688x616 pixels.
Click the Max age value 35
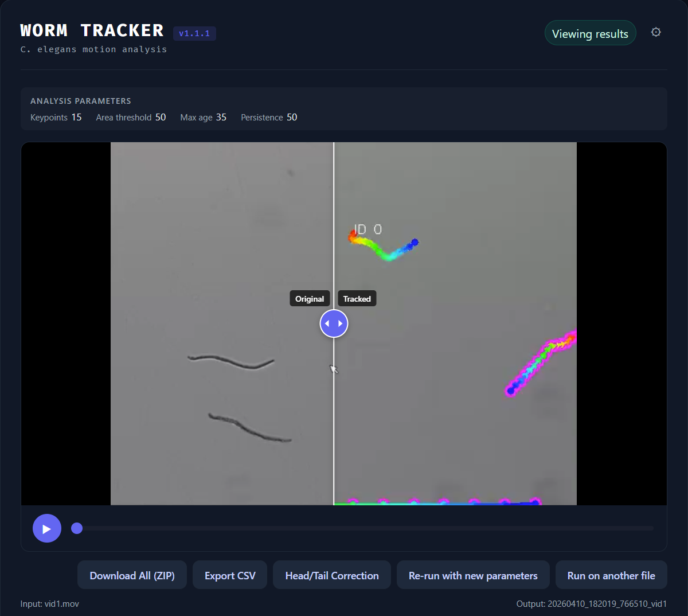(221, 117)
